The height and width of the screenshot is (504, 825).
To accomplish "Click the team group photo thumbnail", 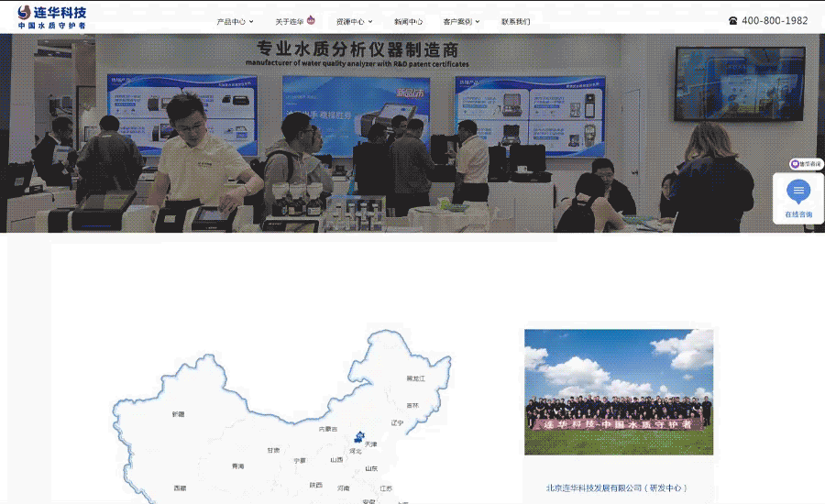I will (618, 392).
